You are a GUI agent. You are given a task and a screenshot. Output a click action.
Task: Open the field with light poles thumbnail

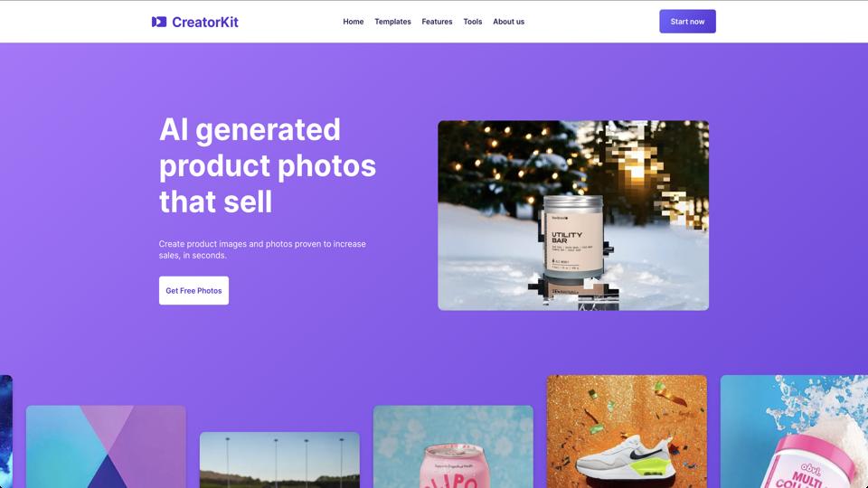point(279,460)
